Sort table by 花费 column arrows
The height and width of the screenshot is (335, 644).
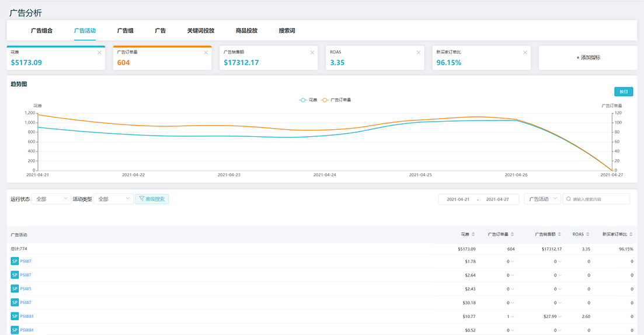click(x=473, y=234)
